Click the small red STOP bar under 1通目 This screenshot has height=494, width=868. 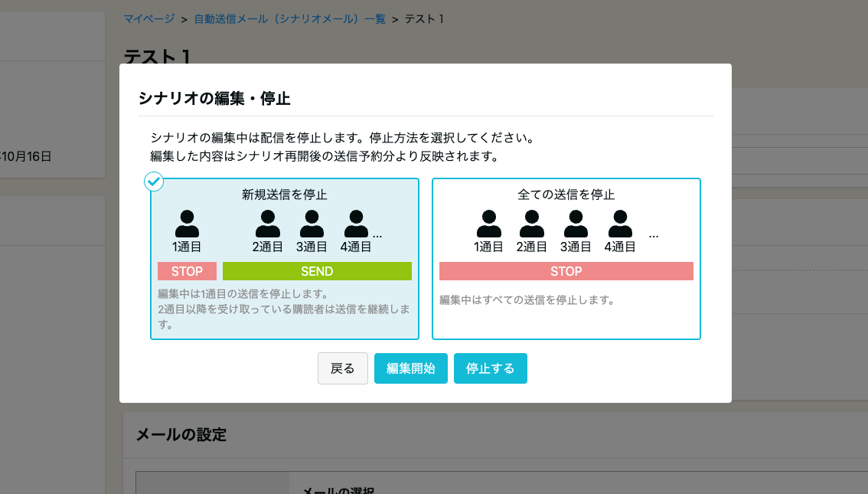(187, 271)
